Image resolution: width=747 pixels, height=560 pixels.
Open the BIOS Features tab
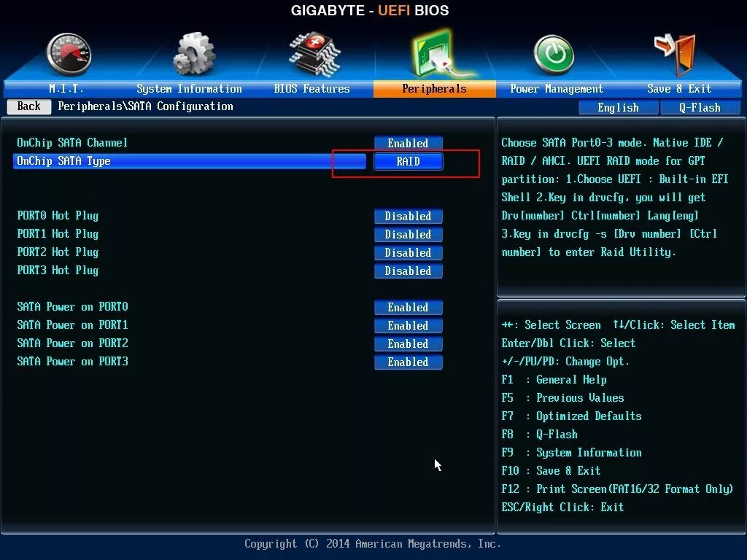click(311, 88)
